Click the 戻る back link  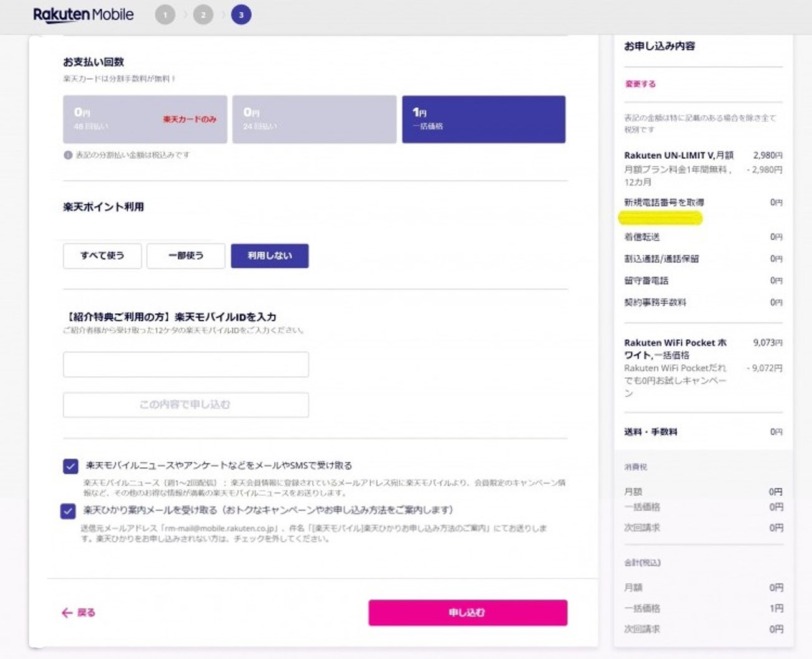79,613
